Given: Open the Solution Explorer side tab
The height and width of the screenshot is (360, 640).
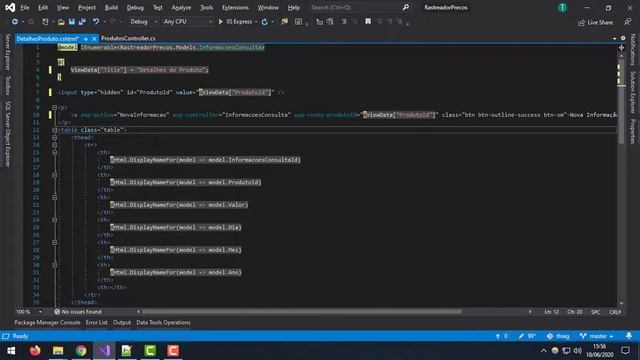Looking at the screenshot, I should pos(633,93).
